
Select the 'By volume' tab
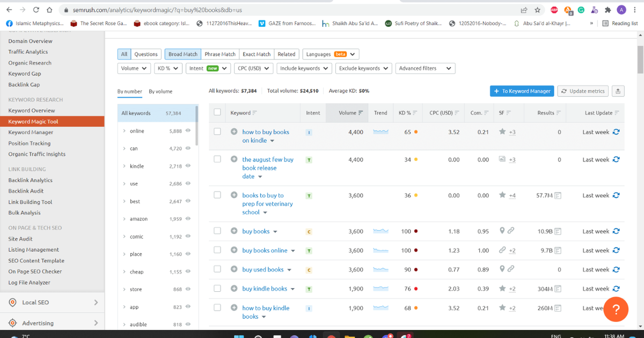[160, 91]
